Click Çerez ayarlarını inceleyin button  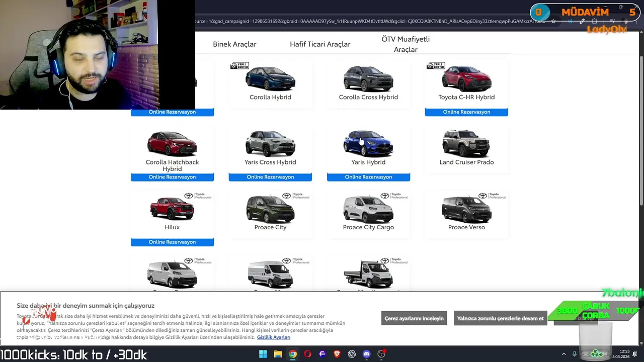click(414, 318)
